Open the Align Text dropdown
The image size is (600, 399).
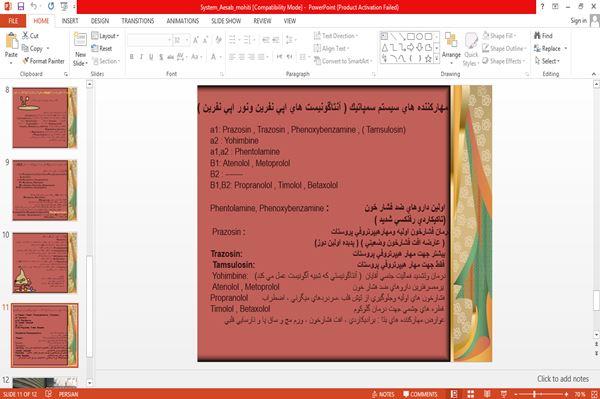coord(331,49)
